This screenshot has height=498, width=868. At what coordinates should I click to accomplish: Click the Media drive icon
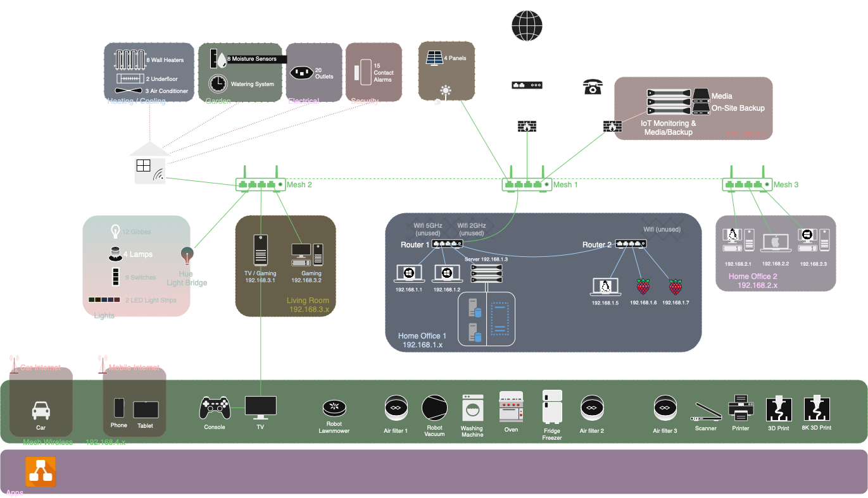pyautogui.click(x=701, y=97)
